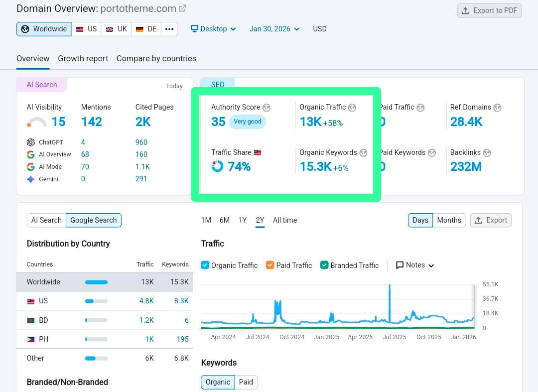Image resolution: width=538 pixels, height=392 pixels.
Task: Click the Other traffic share bar
Action: [x=97, y=359]
